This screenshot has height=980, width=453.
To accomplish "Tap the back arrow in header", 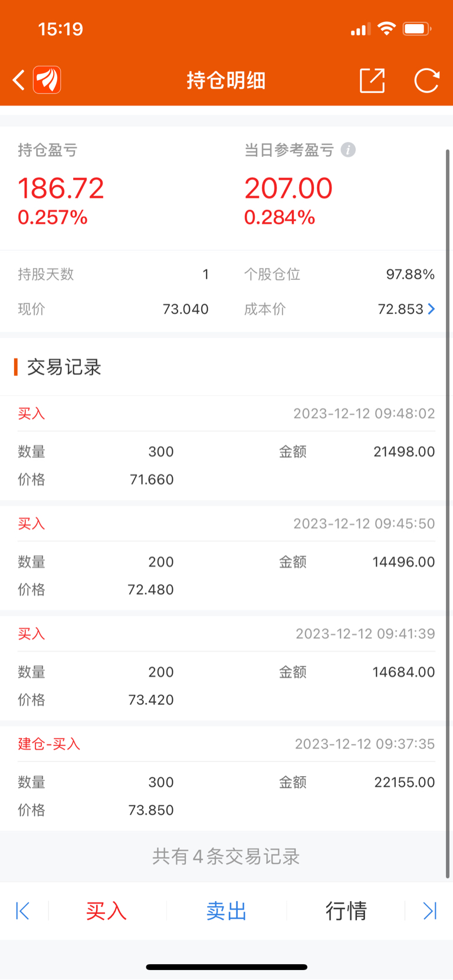I will [19, 80].
